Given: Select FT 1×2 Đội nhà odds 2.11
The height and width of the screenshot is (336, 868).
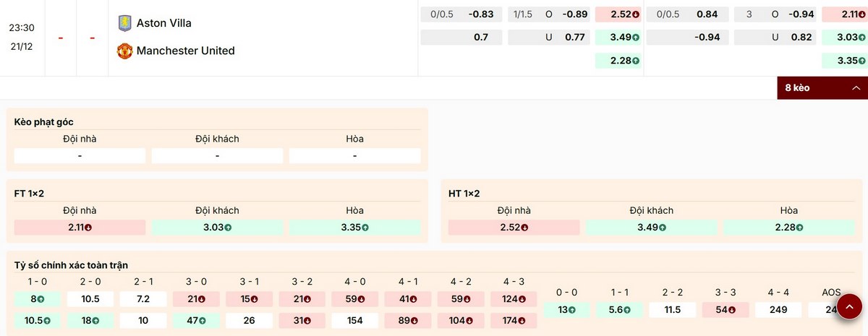Looking at the screenshot, I should pos(80,228).
